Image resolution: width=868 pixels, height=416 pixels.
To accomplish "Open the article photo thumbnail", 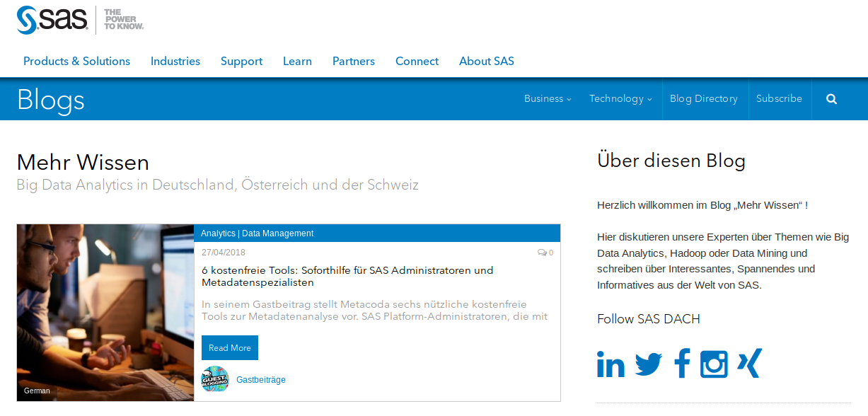I will click(x=105, y=313).
